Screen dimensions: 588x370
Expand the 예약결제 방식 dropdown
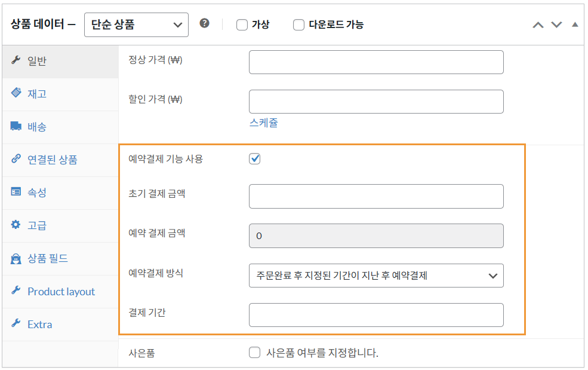tap(376, 276)
